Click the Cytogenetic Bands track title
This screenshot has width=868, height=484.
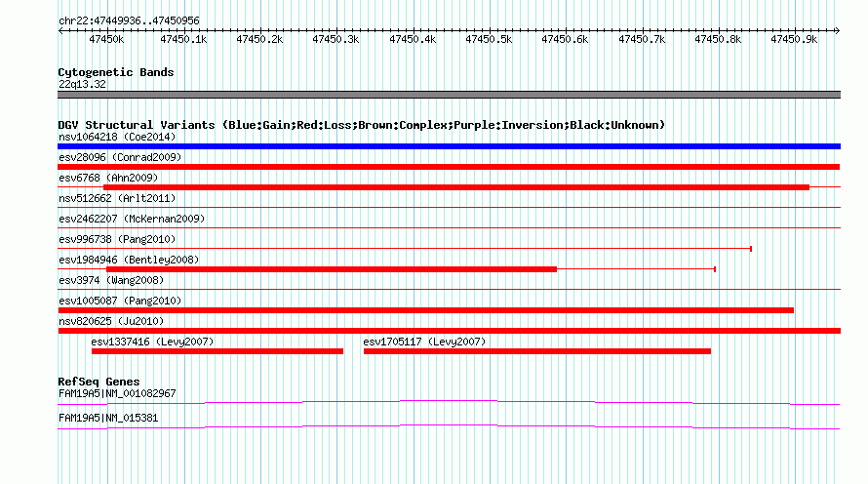pyautogui.click(x=116, y=72)
